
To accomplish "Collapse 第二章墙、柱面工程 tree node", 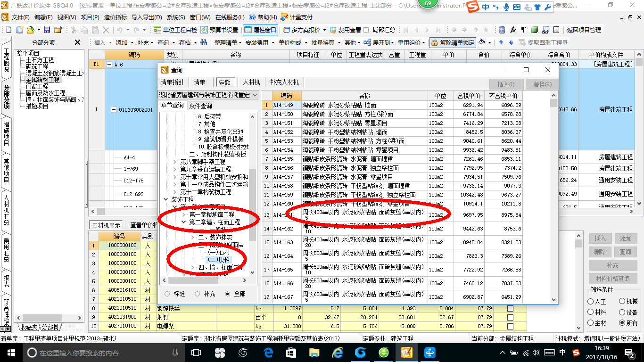I will [x=184, y=222].
